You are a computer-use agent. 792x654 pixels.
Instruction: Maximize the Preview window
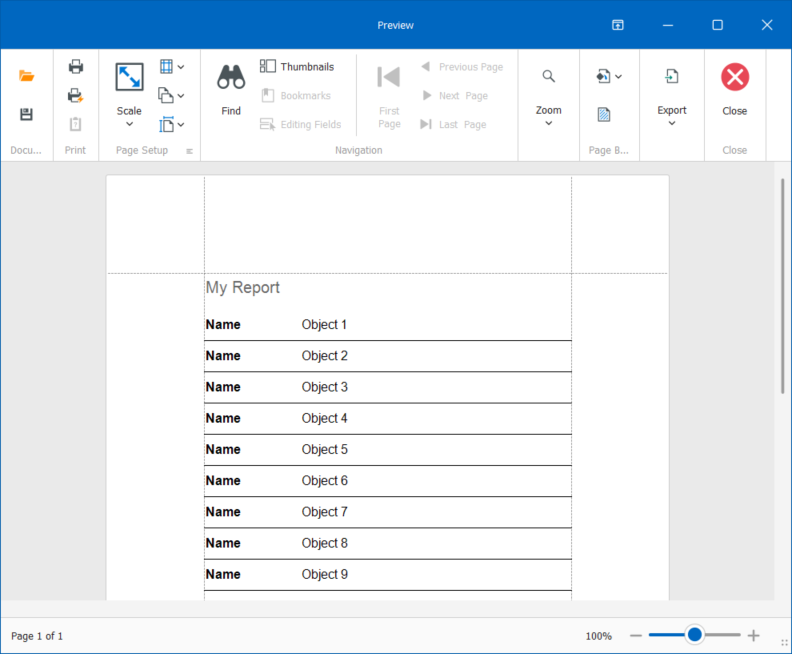pyautogui.click(x=717, y=25)
